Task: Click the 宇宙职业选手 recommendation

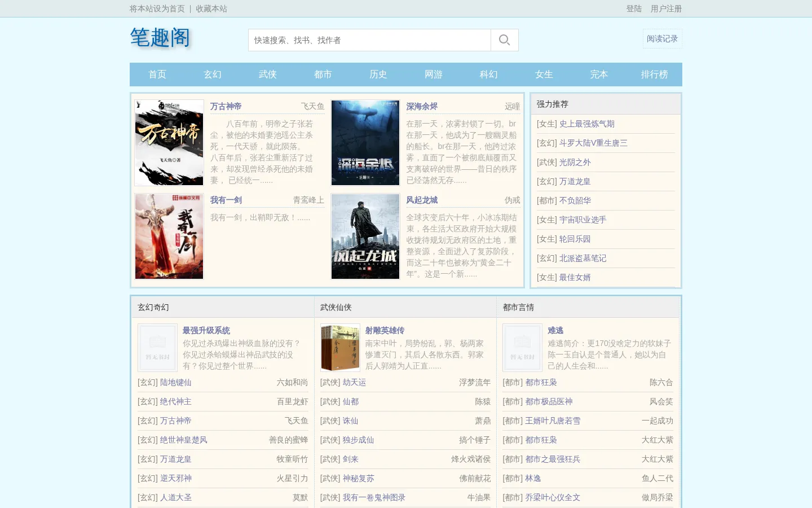Action: tap(583, 220)
